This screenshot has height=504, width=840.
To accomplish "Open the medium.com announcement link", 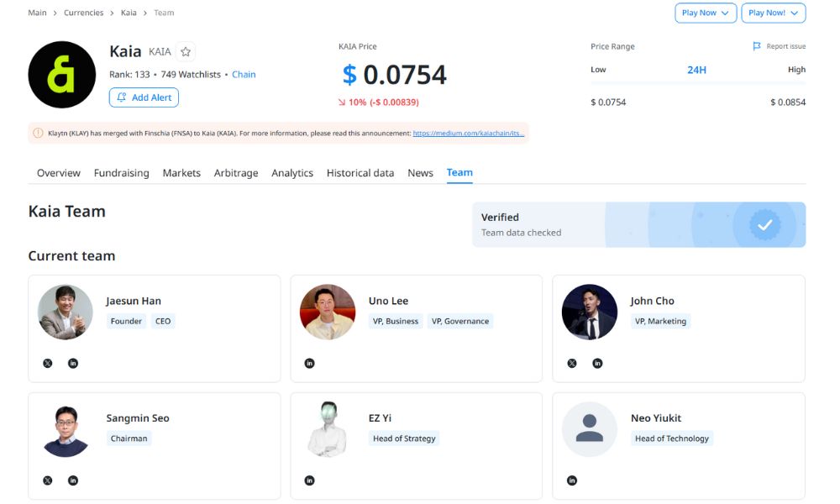I will click(468, 133).
